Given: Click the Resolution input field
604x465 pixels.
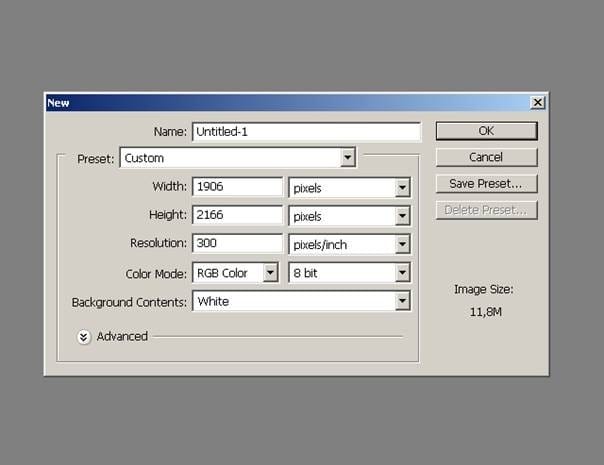Looking at the screenshot, I should pos(237,243).
